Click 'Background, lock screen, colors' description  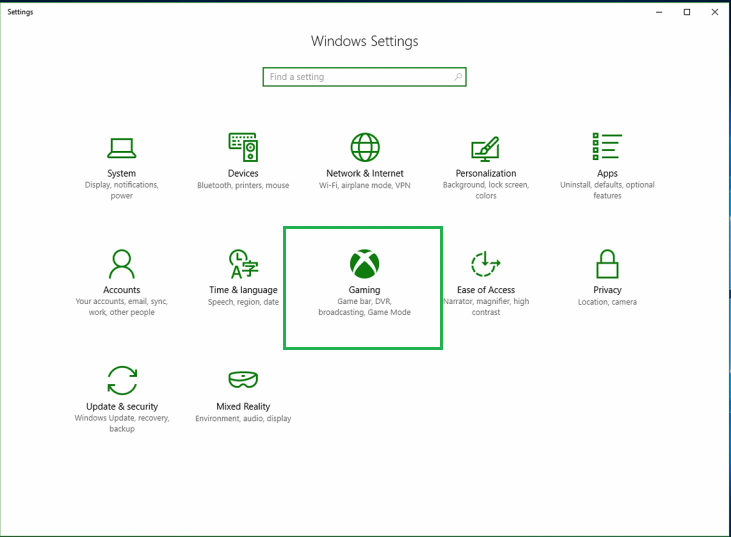pos(486,190)
